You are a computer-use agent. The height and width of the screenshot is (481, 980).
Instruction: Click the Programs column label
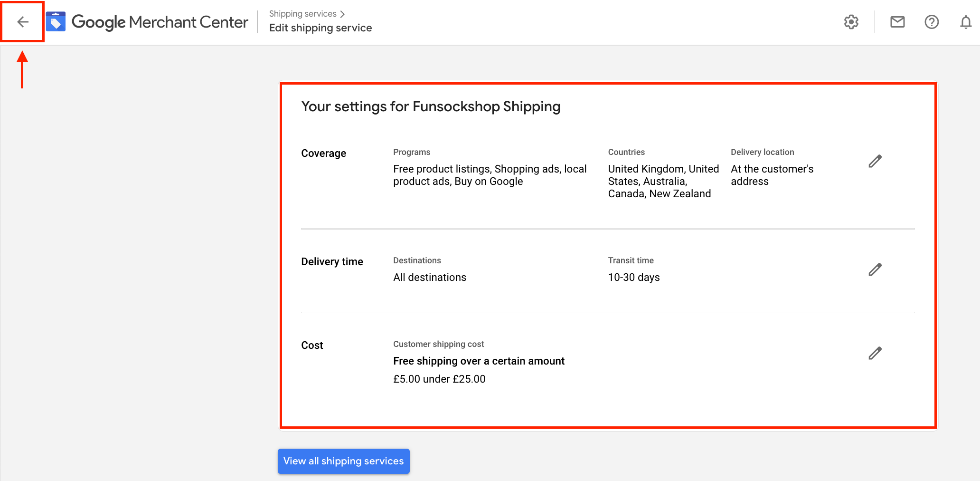coord(412,152)
